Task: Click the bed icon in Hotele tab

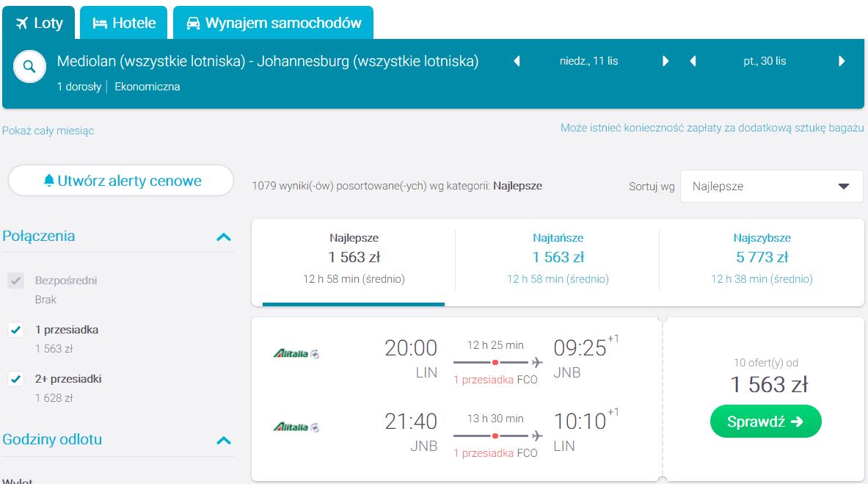Action: (100, 24)
